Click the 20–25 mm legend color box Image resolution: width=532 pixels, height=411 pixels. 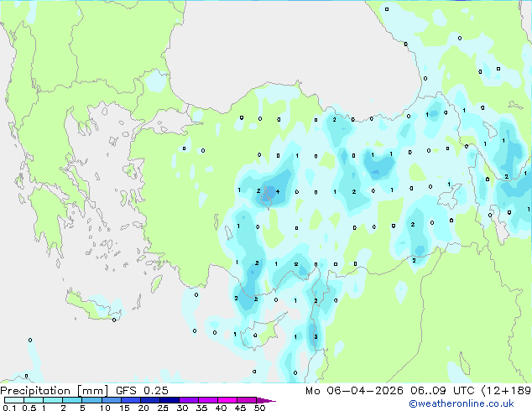(149, 400)
